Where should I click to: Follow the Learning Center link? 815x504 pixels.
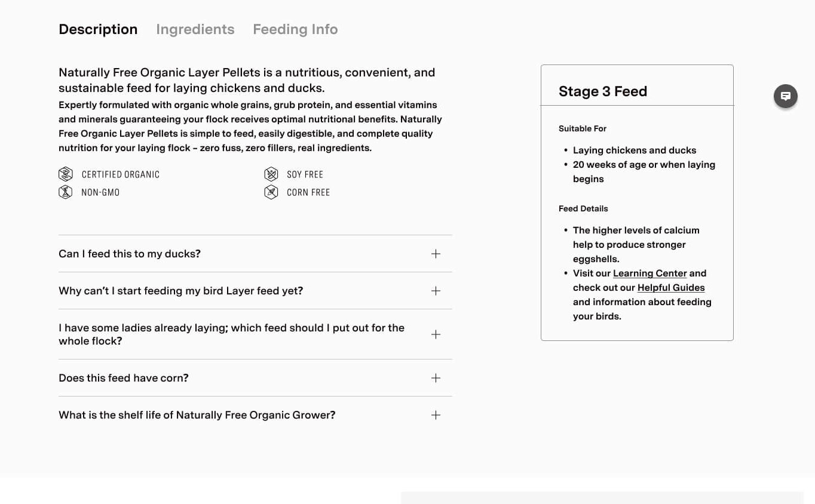[649, 273]
